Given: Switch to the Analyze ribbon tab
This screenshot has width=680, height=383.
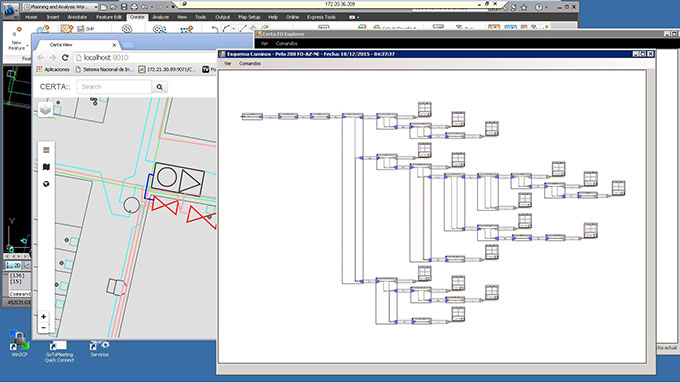Looking at the screenshot, I should (160, 17).
